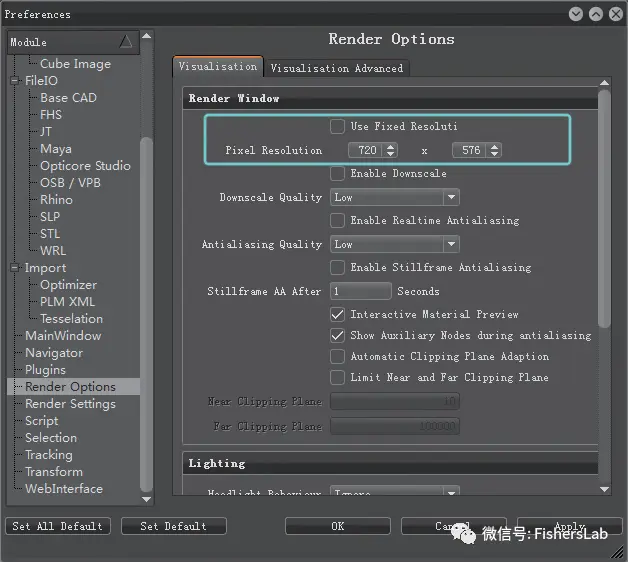Click the options panel scroll-down arrow
Image resolution: width=628 pixels, height=562 pixels.
pyautogui.click(x=604, y=489)
